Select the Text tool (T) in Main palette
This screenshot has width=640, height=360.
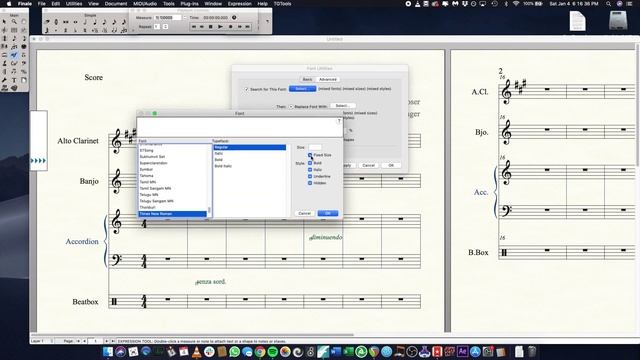coord(14,80)
